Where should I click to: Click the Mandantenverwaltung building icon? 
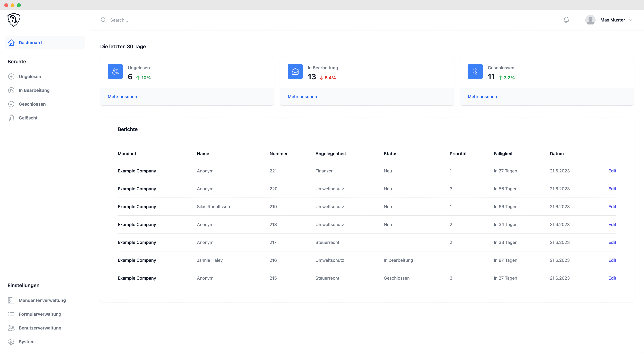(11, 300)
